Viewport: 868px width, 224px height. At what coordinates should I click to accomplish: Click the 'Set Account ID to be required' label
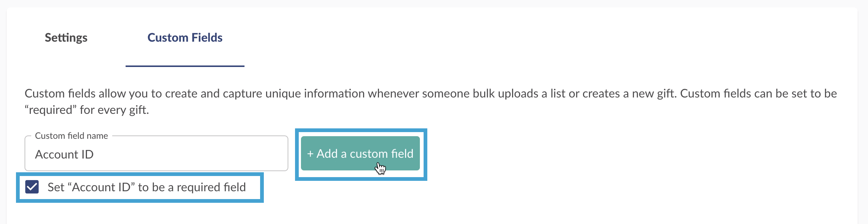[147, 187]
